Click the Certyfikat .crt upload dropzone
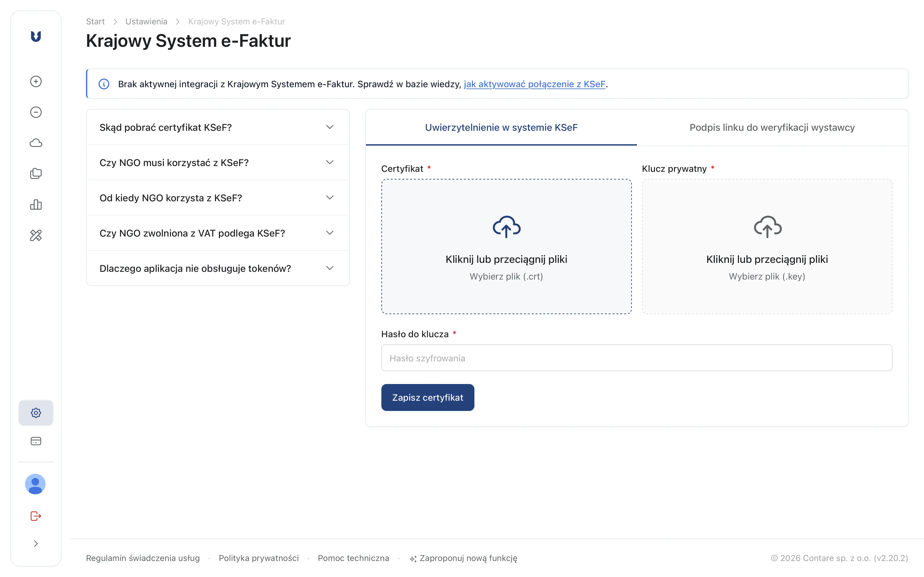The image size is (924, 577). click(506, 247)
